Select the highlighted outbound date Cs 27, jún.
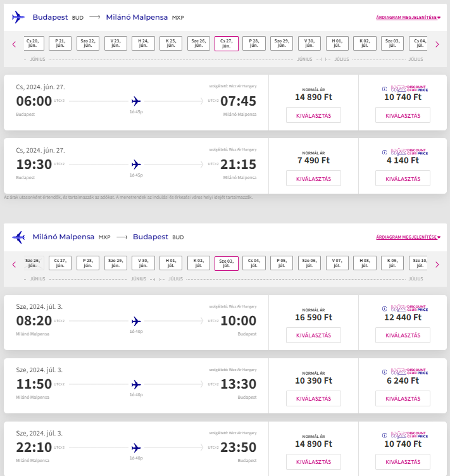This screenshot has height=476, width=450. pos(227,43)
